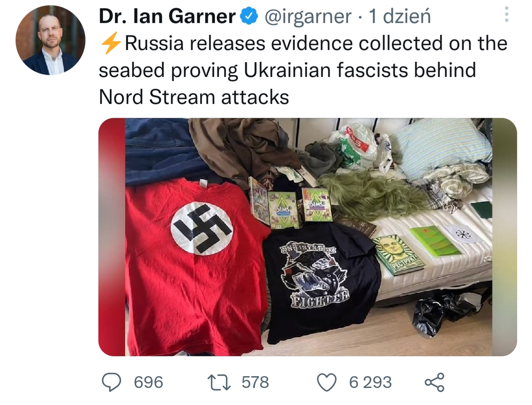Click the 6 293 likes count

coord(370,382)
